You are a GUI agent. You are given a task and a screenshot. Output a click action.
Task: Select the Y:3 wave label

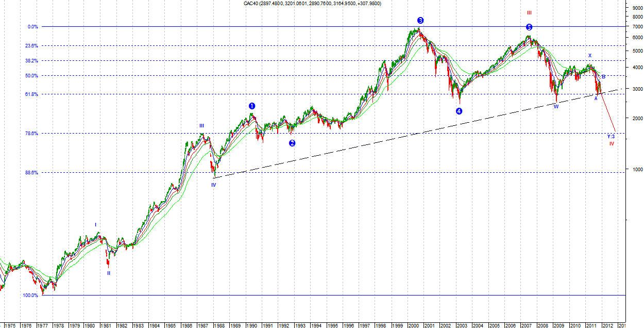point(611,136)
